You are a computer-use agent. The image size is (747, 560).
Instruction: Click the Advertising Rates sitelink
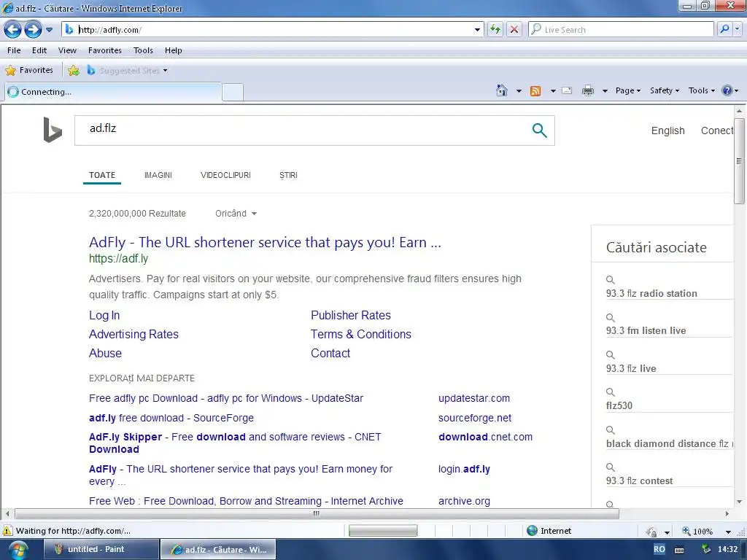(x=134, y=334)
